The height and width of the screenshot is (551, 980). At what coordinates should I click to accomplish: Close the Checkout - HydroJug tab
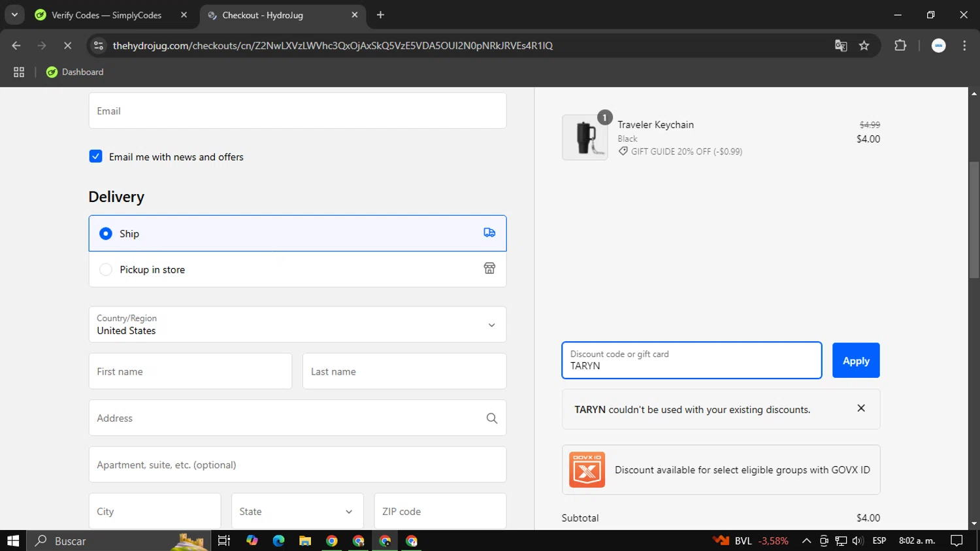pyautogui.click(x=355, y=15)
